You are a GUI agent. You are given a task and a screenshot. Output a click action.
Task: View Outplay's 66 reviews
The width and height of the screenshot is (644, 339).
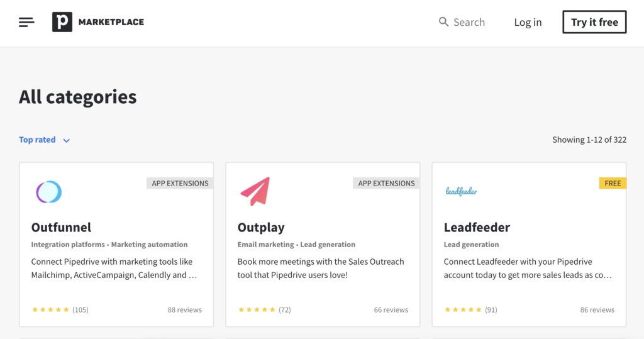(x=391, y=310)
